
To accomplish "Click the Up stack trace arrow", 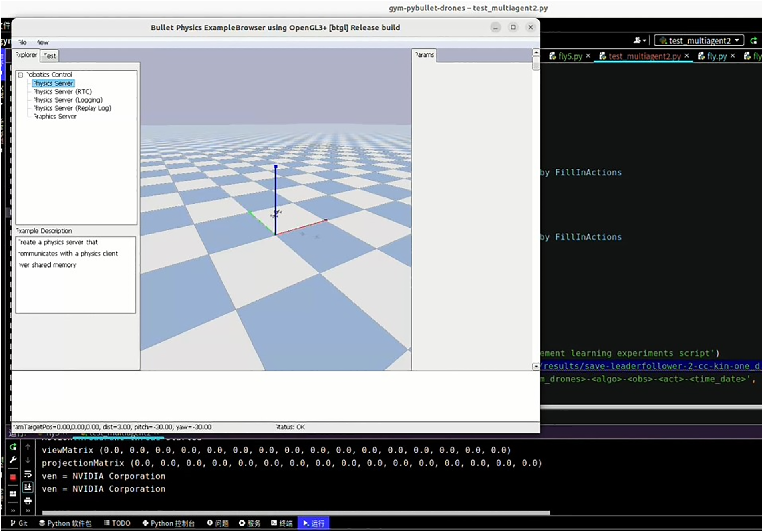I will point(28,447).
